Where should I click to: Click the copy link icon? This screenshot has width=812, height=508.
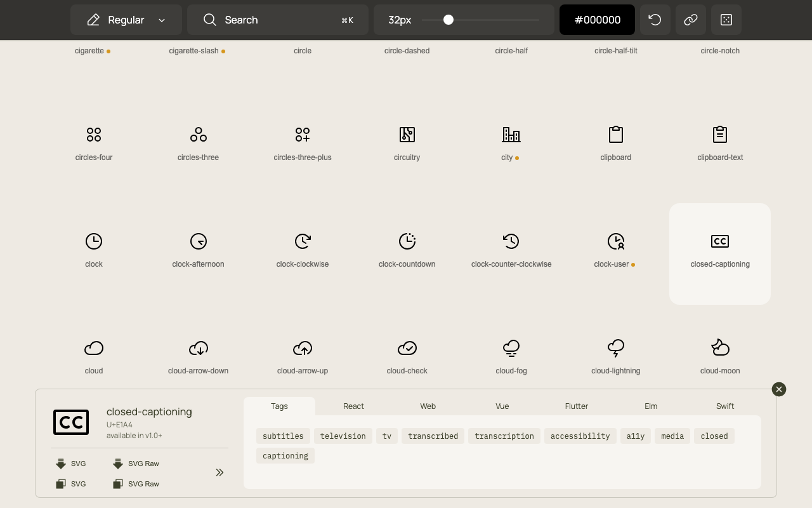[x=691, y=20]
